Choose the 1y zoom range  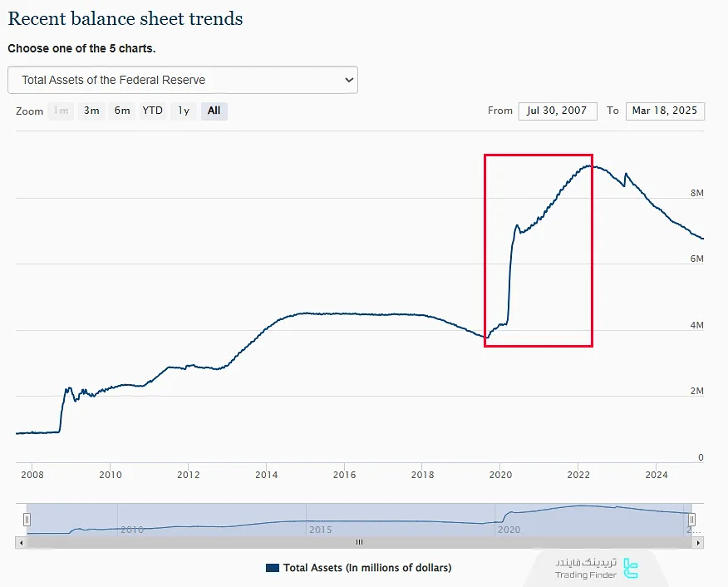184,111
